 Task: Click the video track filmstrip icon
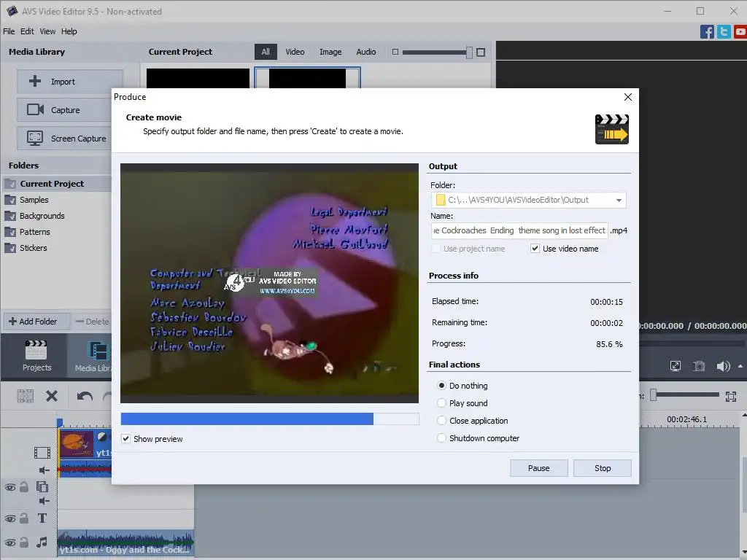click(x=42, y=452)
